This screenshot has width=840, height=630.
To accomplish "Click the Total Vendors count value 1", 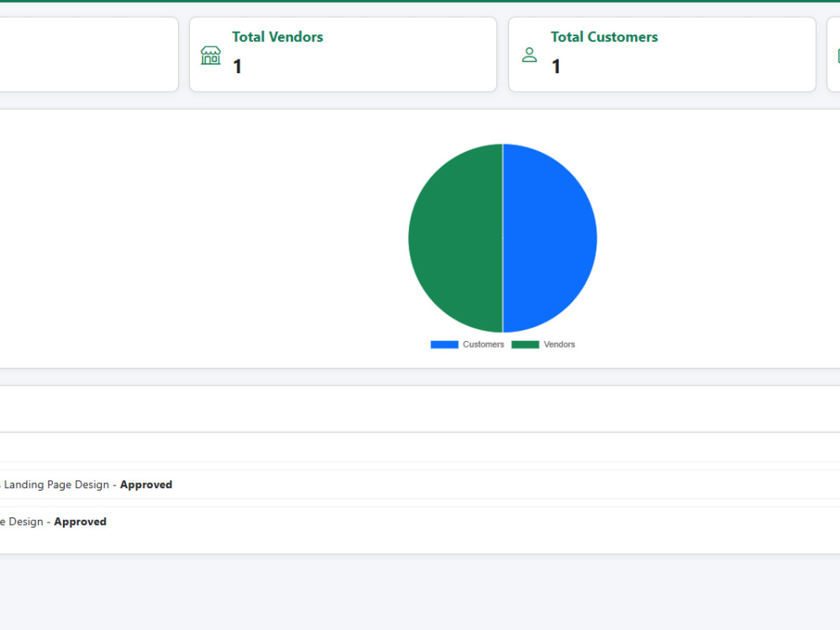I will (x=238, y=66).
